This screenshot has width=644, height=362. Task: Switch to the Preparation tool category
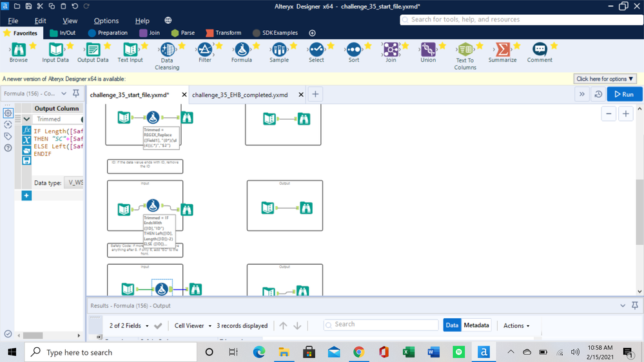(108, 33)
